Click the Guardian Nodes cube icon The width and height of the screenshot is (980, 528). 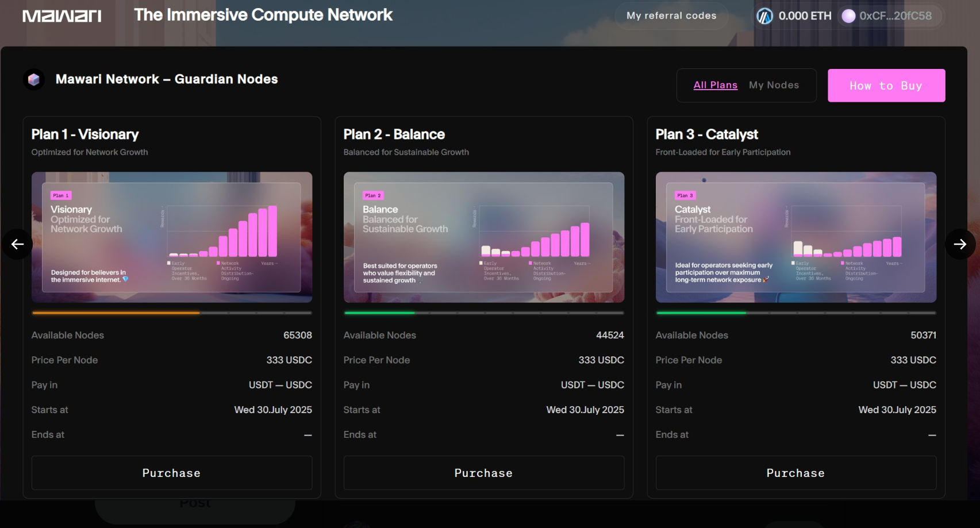click(x=34, y=79)
